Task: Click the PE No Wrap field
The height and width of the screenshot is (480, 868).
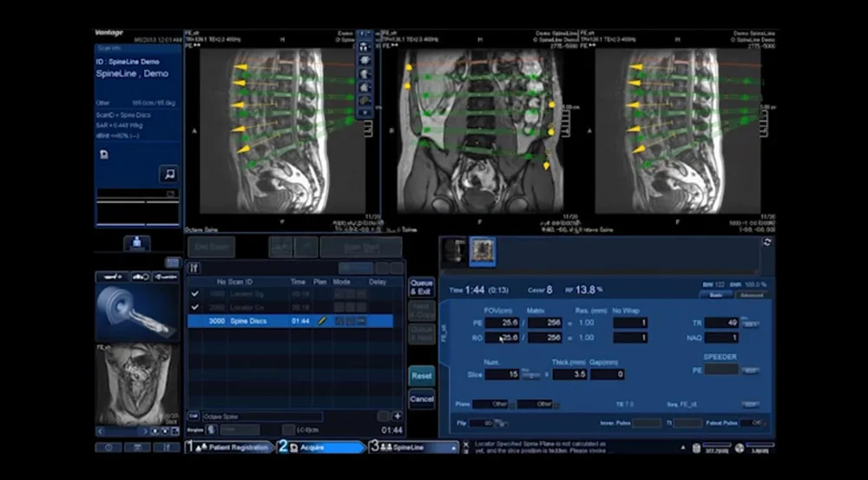Action: pyautogui.click(x=630, y=323)
